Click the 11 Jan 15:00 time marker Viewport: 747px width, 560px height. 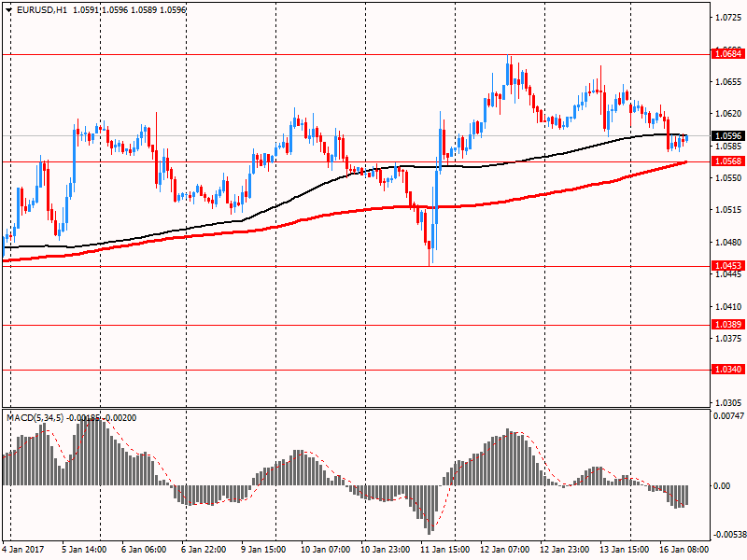pyautogui.click(x=446, y=550)
